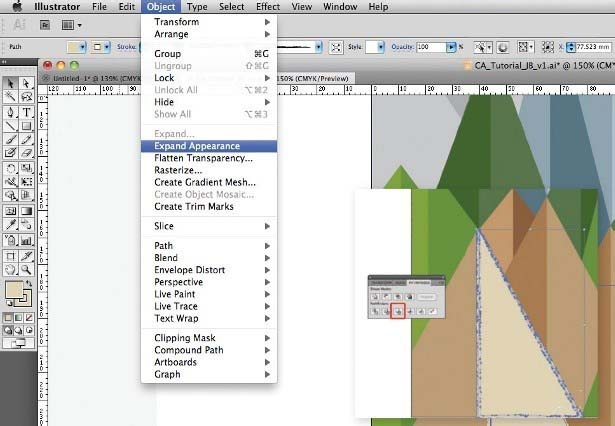Open the Bridge (Br) launcher

[x=45, y=25]
